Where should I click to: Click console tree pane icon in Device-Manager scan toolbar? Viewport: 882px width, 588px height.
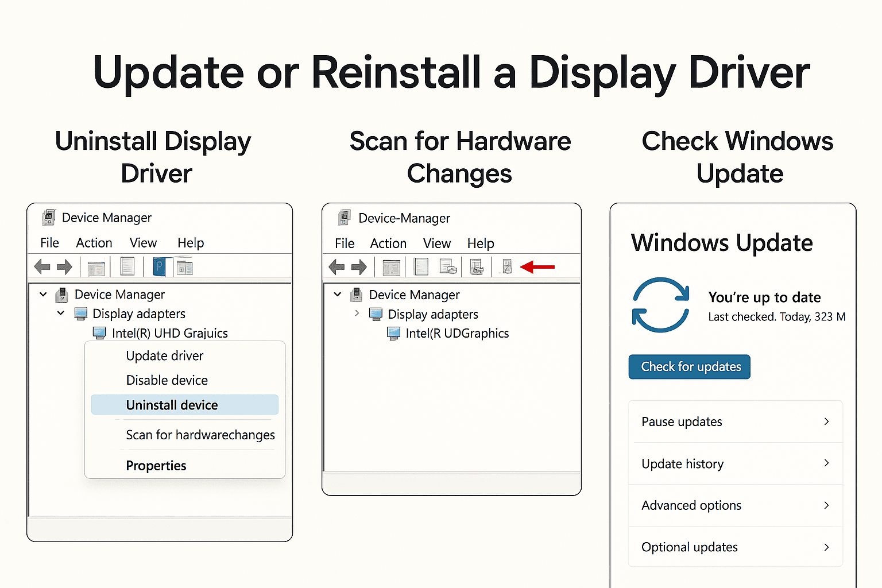pos(391,268)
